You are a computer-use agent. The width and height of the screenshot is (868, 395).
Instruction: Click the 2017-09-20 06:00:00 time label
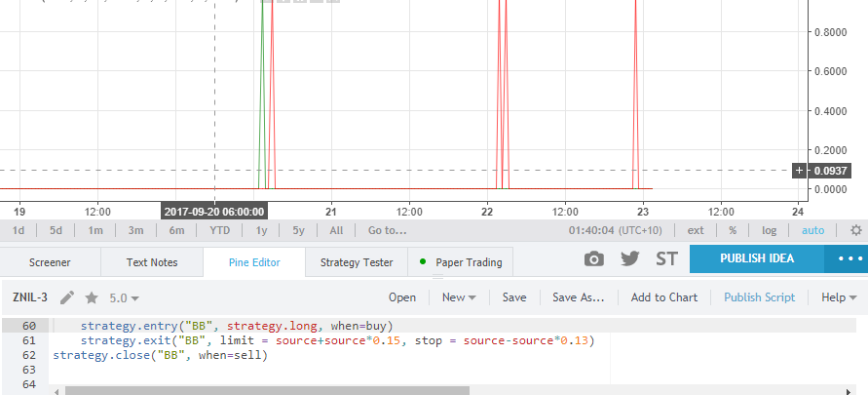214,212
